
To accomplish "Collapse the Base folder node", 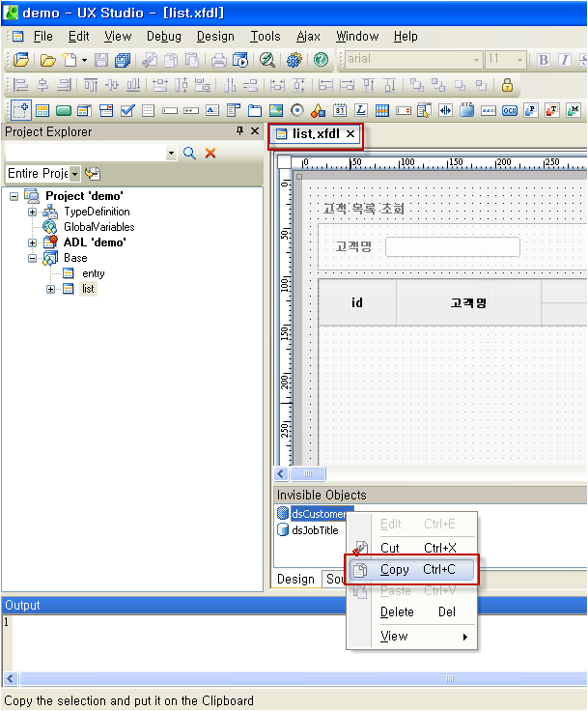I will (x=33, y=258).
